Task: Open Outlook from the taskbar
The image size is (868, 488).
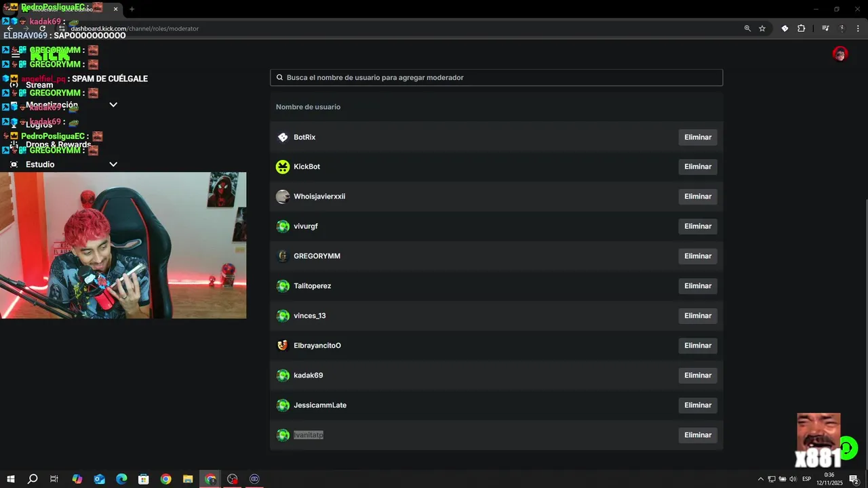Action: pos(99,479)
